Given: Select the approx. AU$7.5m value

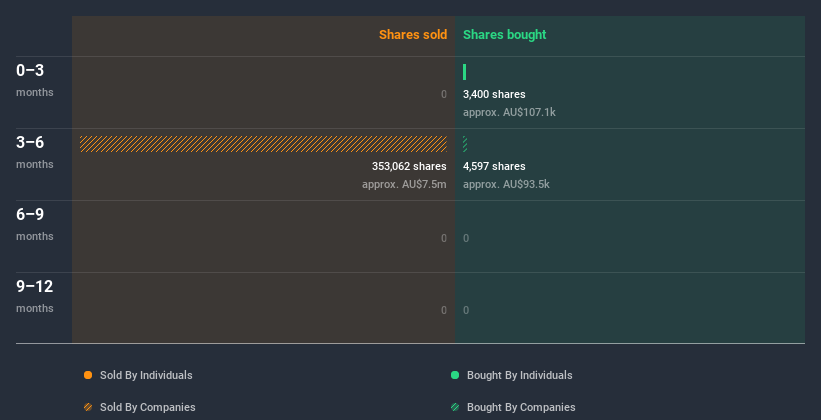Looking at the screenshot, I should tap(404, 184).
